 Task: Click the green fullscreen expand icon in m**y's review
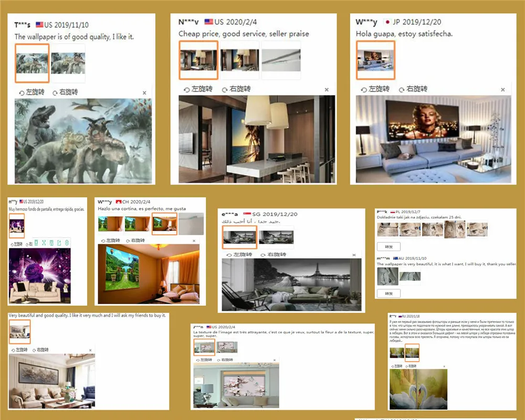click(x=44, y=243)
